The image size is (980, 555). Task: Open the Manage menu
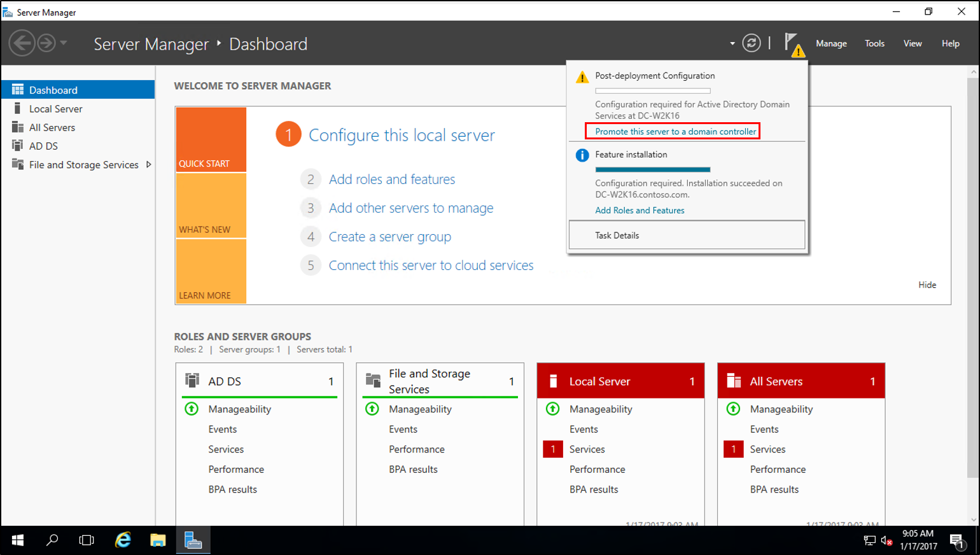tap(831, 43)
